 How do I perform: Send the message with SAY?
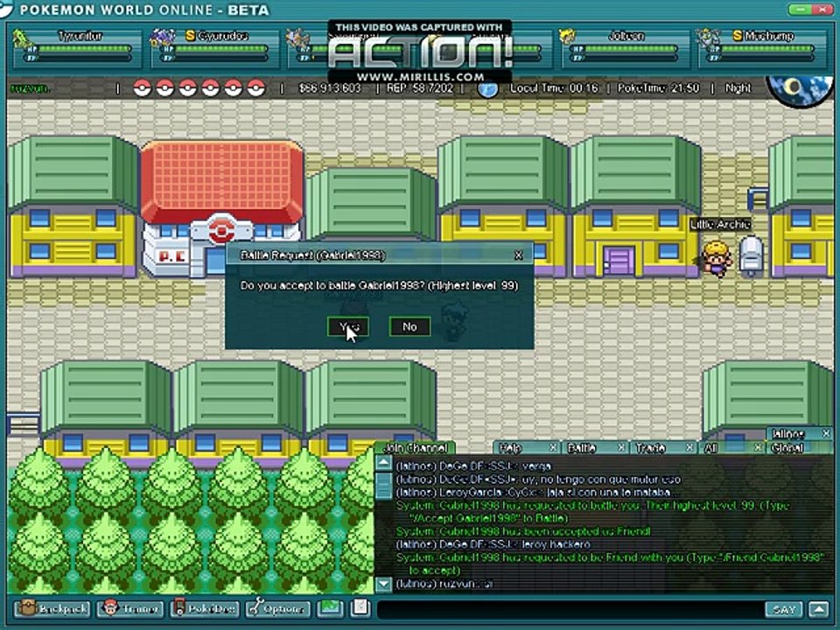point(784,609)
